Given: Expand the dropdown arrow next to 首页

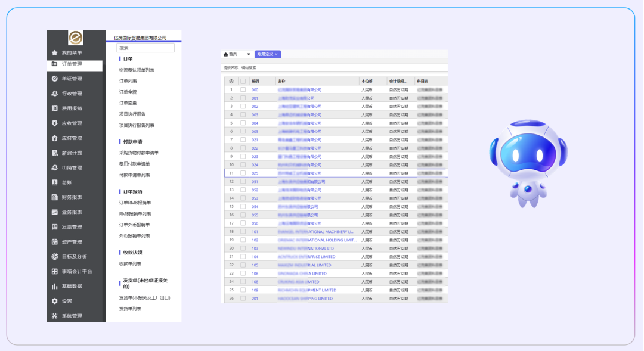Looking at the screenshot, I should click(249, 54).
